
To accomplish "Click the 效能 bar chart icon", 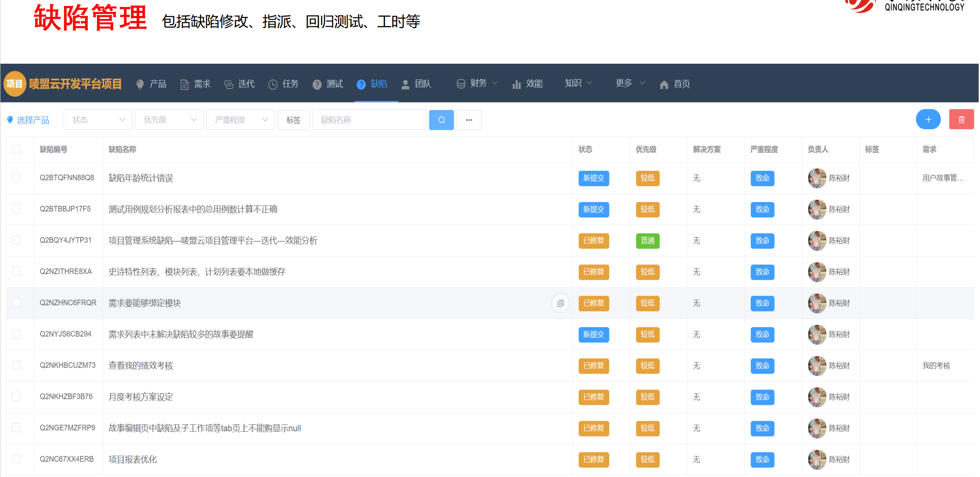I will click(x=516, y=84).
